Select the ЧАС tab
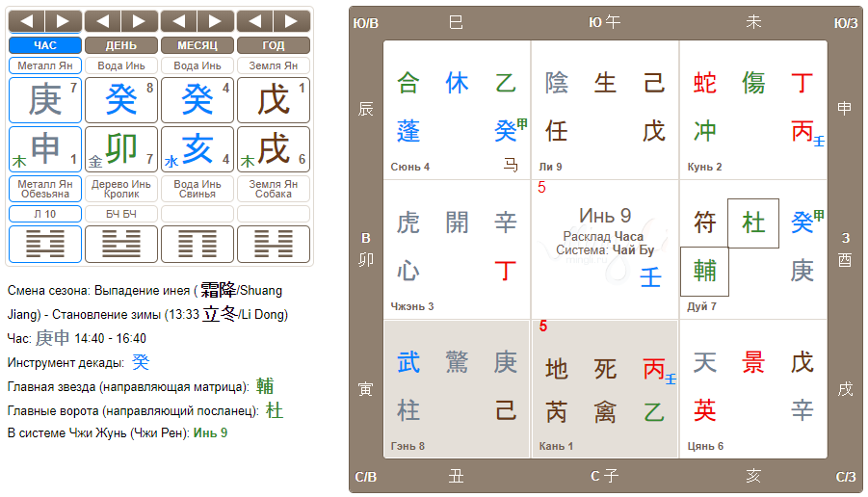Image resolution: width=868 pixels, height=497 pixels. click(x=45, y=45)
